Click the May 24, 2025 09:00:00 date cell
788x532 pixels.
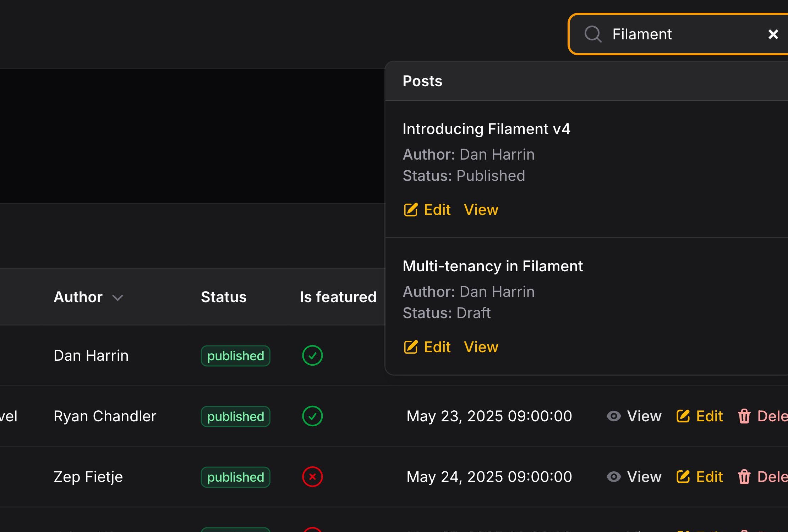489,477
